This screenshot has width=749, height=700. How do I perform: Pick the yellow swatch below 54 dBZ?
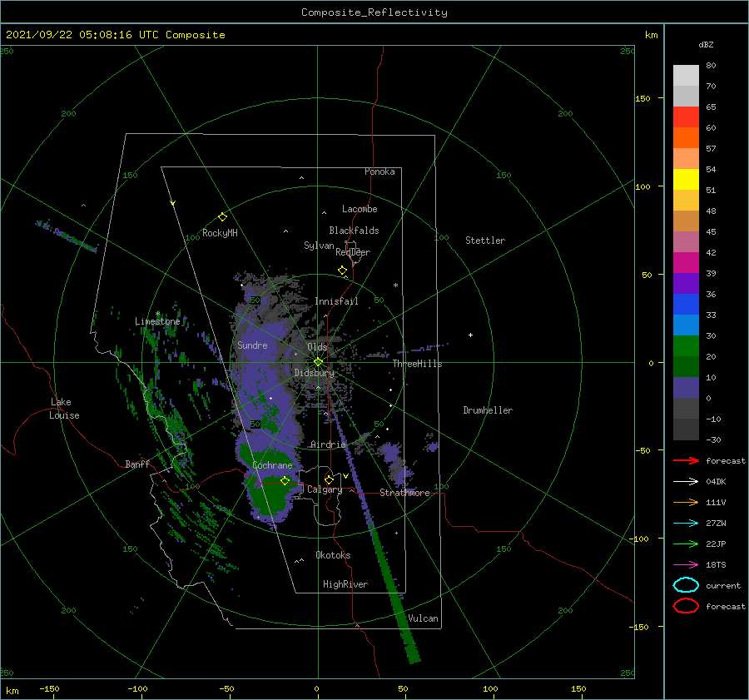click(x=686, y=180)
